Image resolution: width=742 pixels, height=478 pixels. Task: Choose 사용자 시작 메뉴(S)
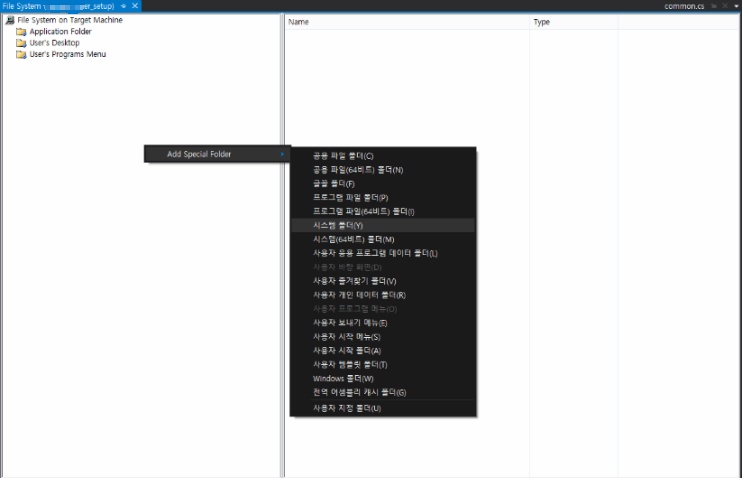pos(383,337)
